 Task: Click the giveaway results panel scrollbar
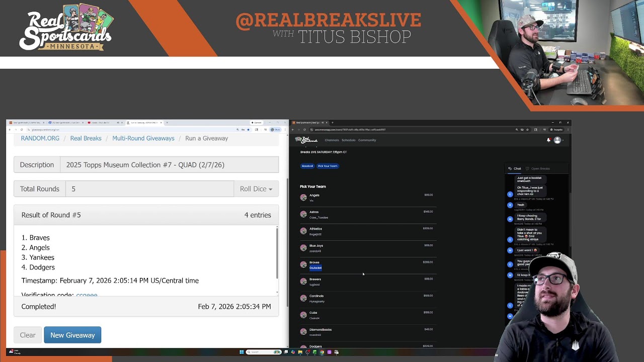(277, 253)
